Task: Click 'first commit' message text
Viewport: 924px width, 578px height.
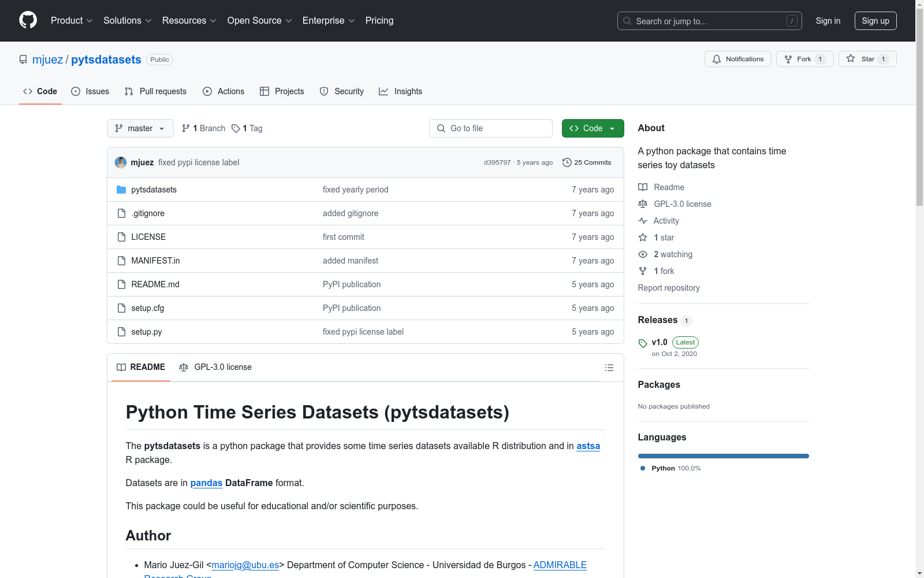Action: (x=344, y=237)
